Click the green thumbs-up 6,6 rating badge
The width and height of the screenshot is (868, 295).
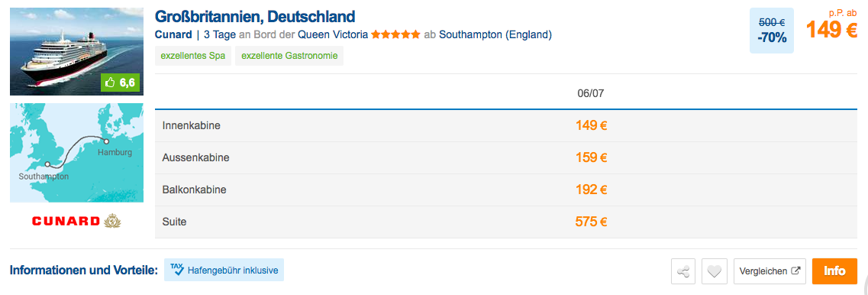point(120,83)
